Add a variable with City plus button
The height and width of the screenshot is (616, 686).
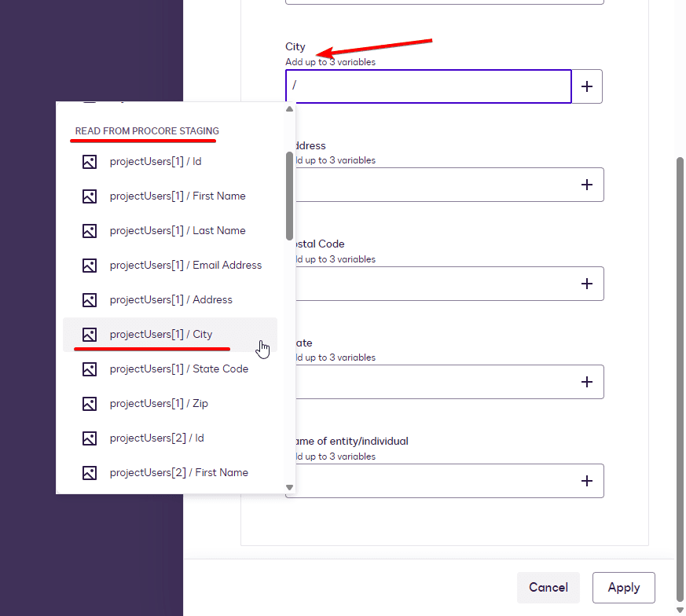coord(587,86)
